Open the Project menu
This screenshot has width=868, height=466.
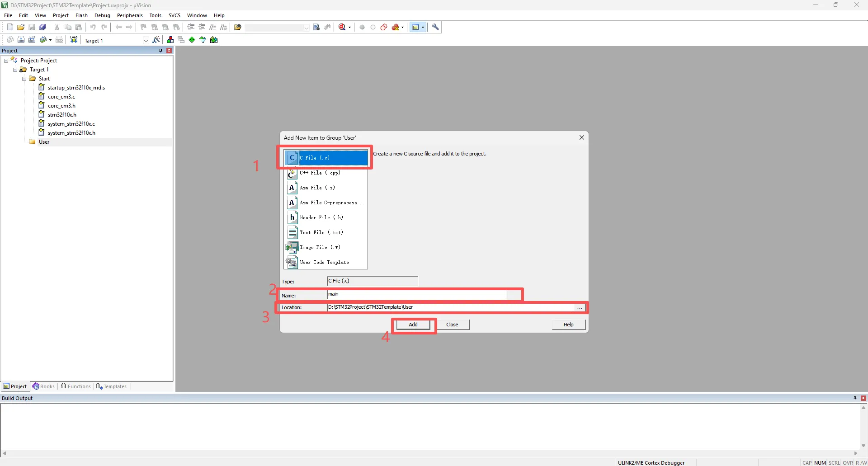coord(61,15)
